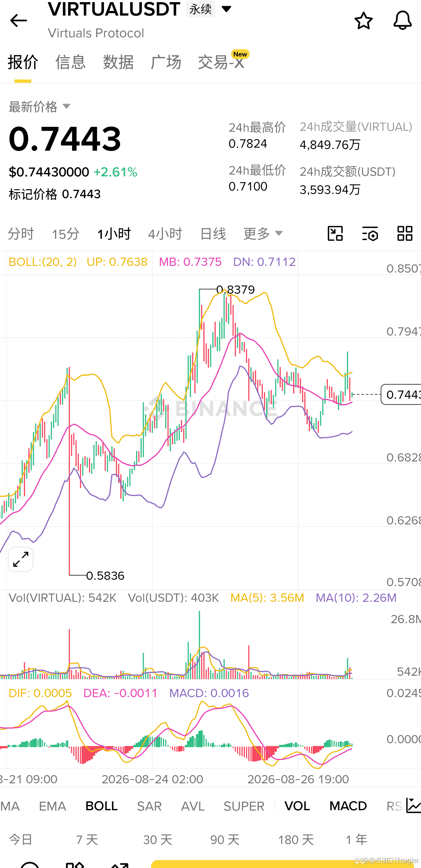
Task: Select the 7 天 performance range
Action: pyautogui.click(x=87, y=839)
